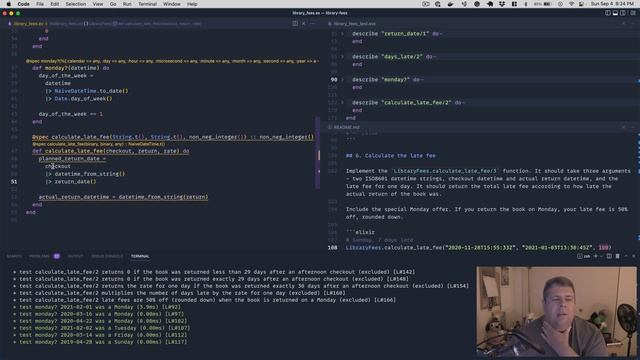Toggle secondary sidebar layout icon in title bar
The height and width of the screenshot is (360, 640).
click(623, 13)
